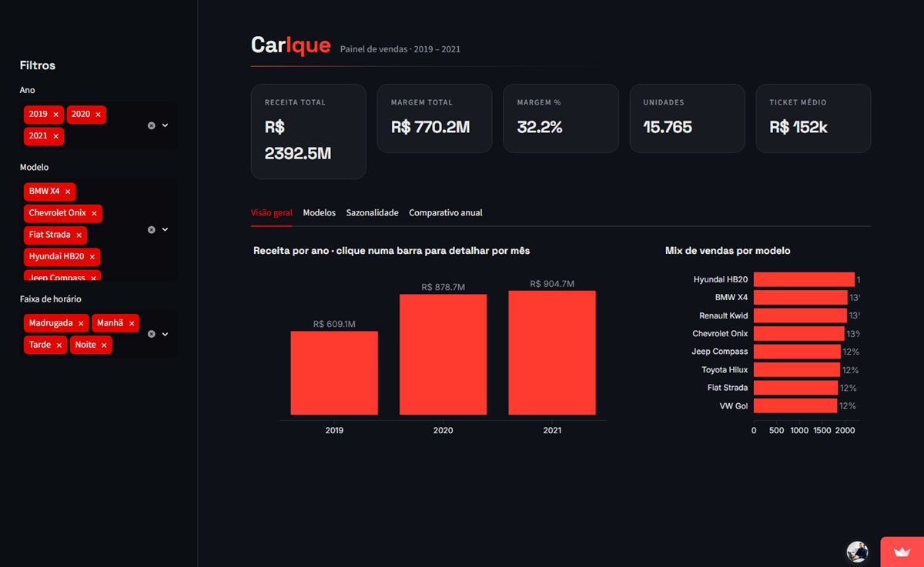Click the Jeep Compass sales mix bar

click(797, 352)
